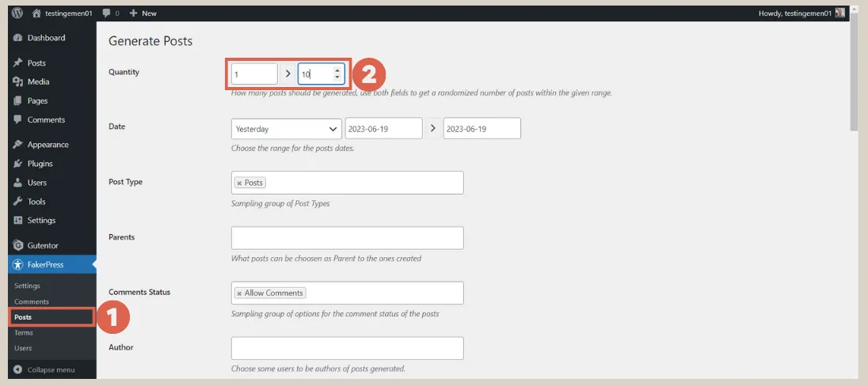Open FakerPress Users submenu link
Viewport: 868px width, 386px height.
coord(23,348)
